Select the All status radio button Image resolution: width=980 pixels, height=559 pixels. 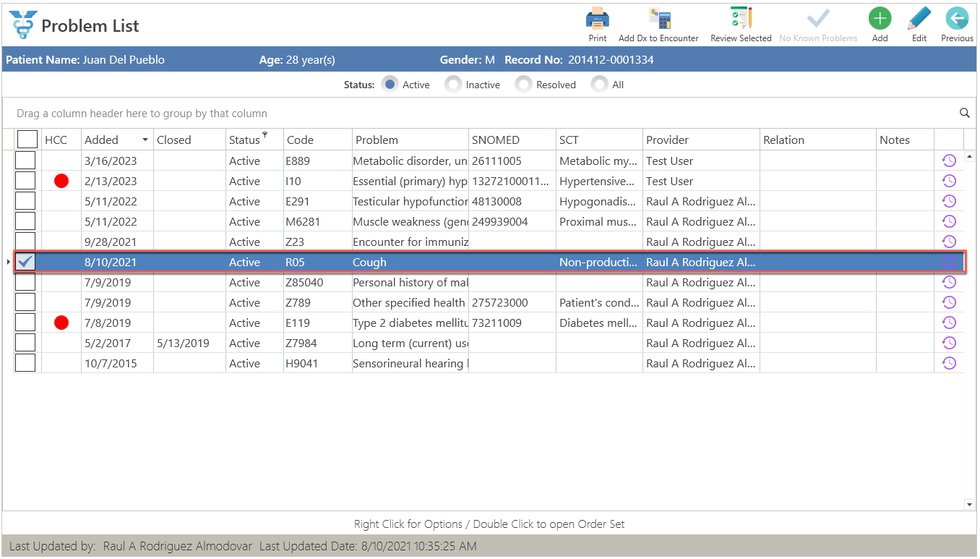[599, 84]
